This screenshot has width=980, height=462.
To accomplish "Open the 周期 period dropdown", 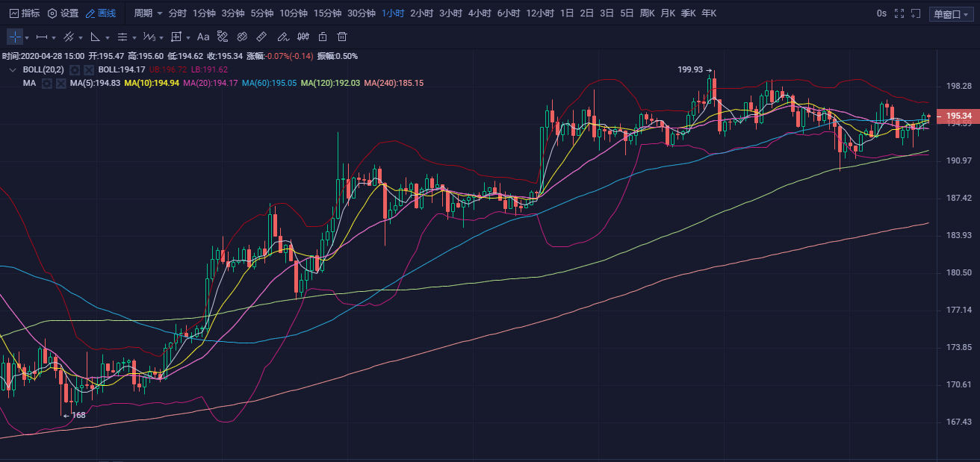I will pos(147,13).
